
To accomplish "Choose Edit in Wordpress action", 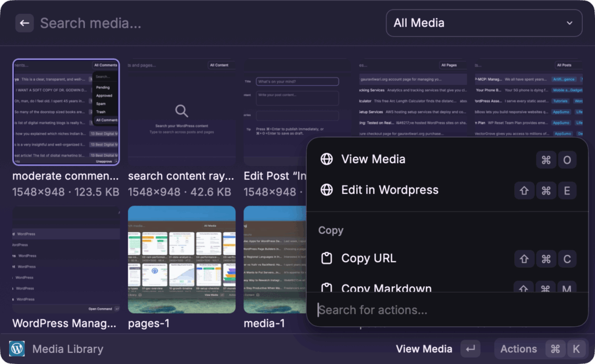I will tap(389, 190).
